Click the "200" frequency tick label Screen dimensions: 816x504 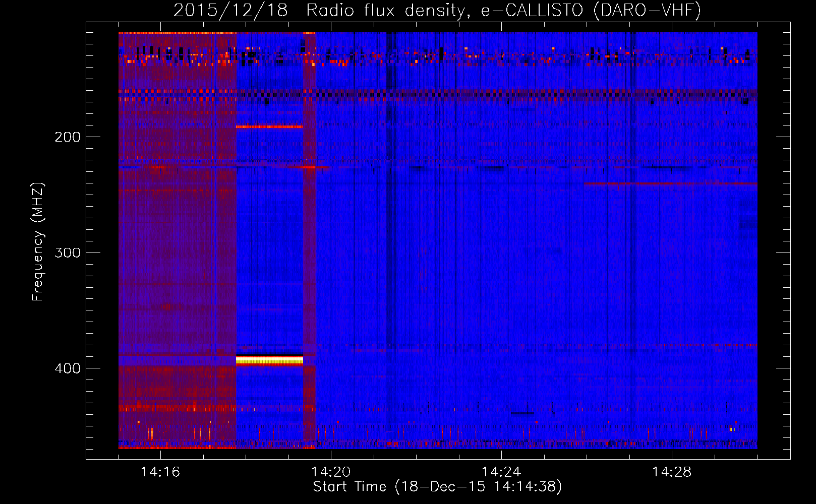(68, 137)
